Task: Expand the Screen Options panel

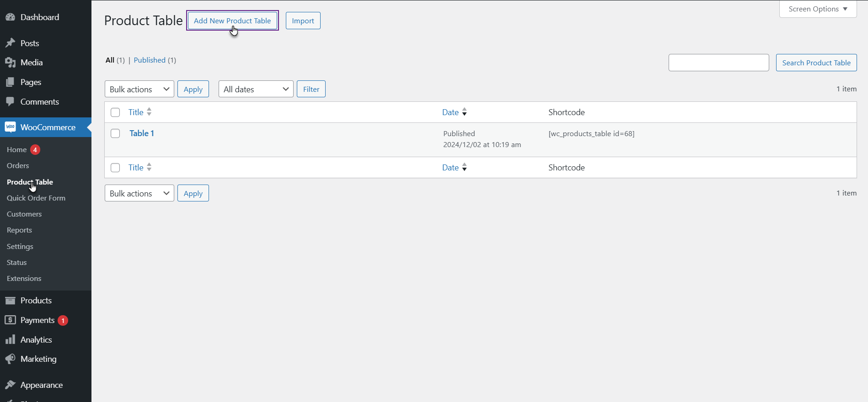Action: pos(817,9)
